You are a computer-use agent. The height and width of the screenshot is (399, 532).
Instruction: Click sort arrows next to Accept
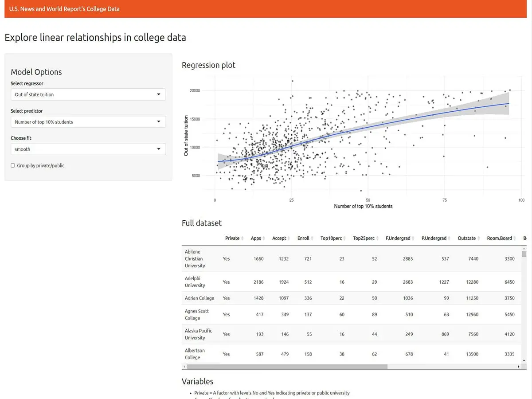(x=289, y=239)
